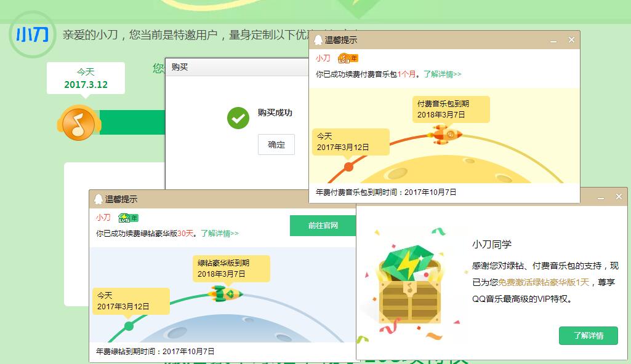Image resolution: width=631 pixels, height=364 pixels.
Task: Click the orange rocket on the music pack timeline
Action: pos(446,135)
